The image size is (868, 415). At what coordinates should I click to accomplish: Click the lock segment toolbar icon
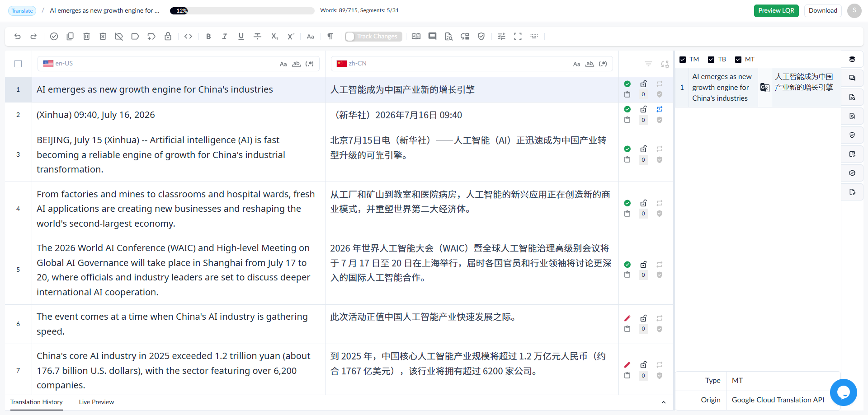pos(168,37)
